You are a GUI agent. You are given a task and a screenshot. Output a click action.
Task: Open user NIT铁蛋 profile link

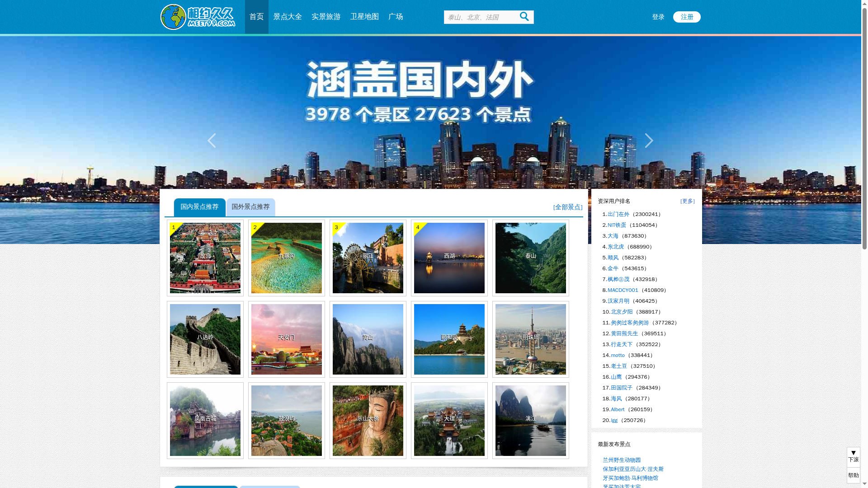617,225
